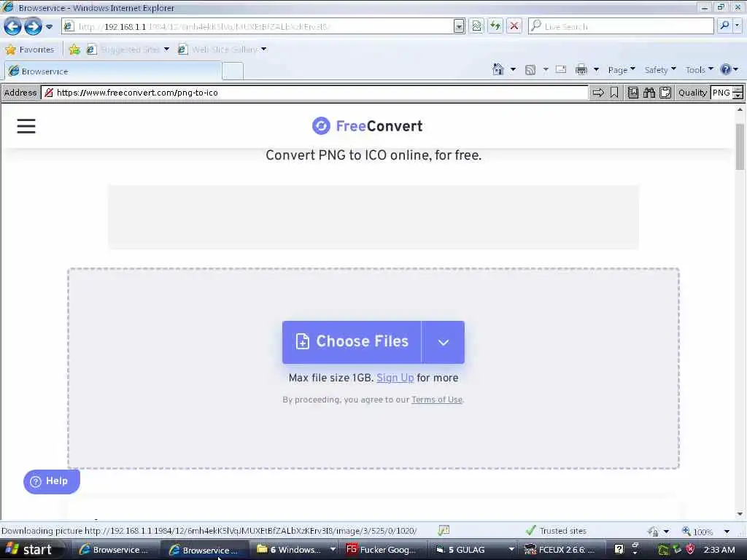Switch to the FCEUX 2.6.6 taskbar window
747x560 pixels.
[561, 550]
